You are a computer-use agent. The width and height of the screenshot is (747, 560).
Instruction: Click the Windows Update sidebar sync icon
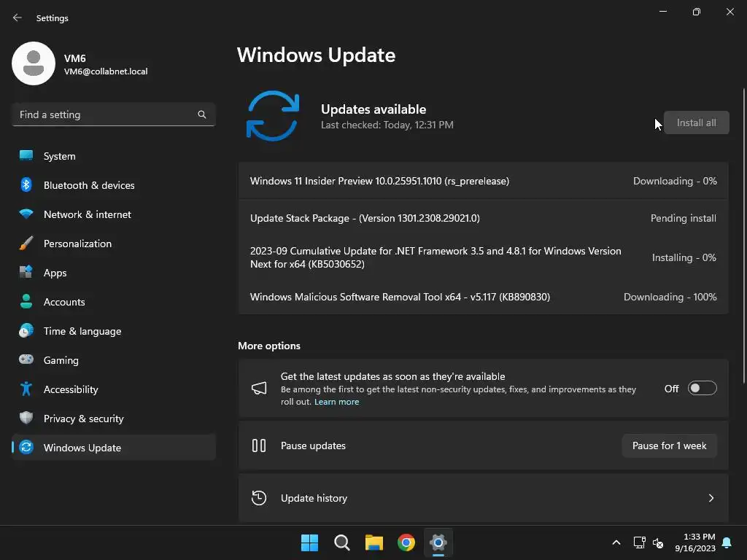[26, 447]
